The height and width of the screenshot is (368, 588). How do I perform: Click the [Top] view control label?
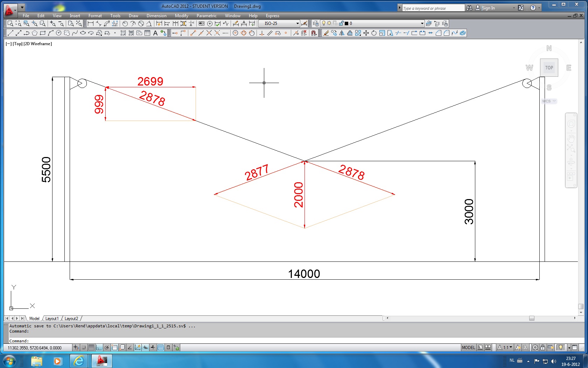18,44
